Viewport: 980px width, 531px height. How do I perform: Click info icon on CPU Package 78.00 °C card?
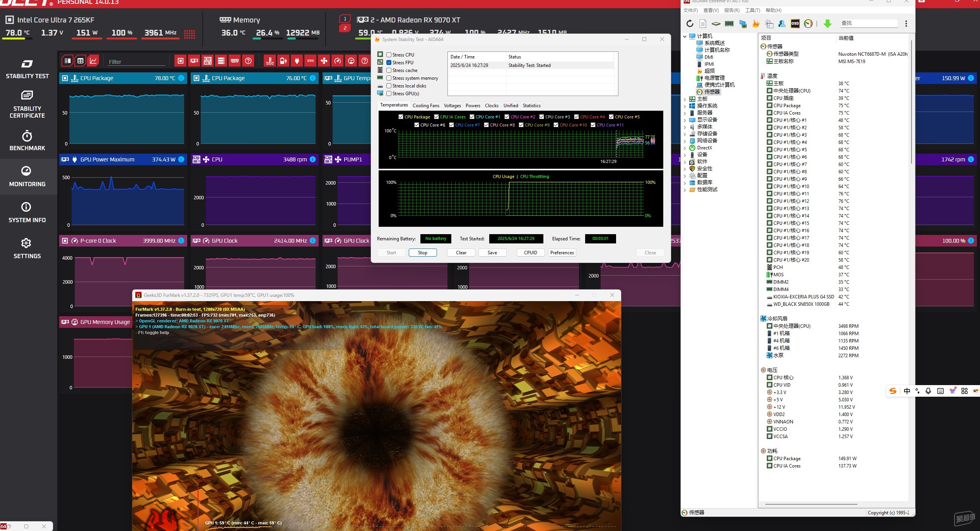tap(181, 78)
